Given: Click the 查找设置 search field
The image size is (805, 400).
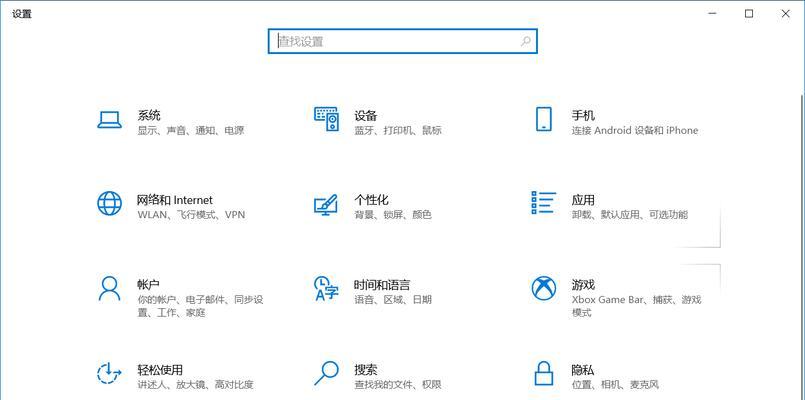Looking at the screenshot, I should 402,41.
